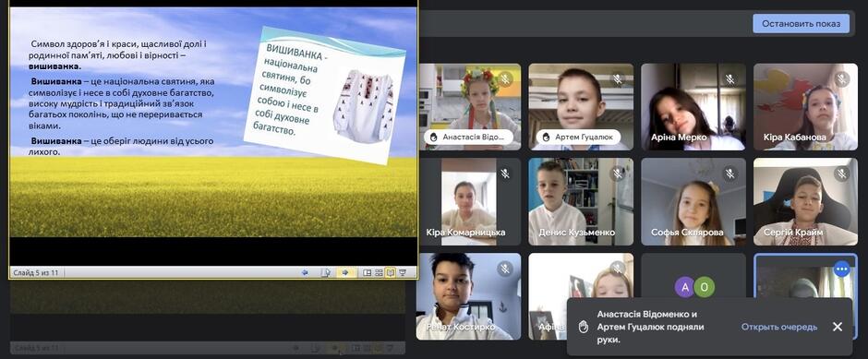The width and height of the screenshot is (868, 359).
Task: Dismiss the raised hands notification
Action: [x=837, y=327]
